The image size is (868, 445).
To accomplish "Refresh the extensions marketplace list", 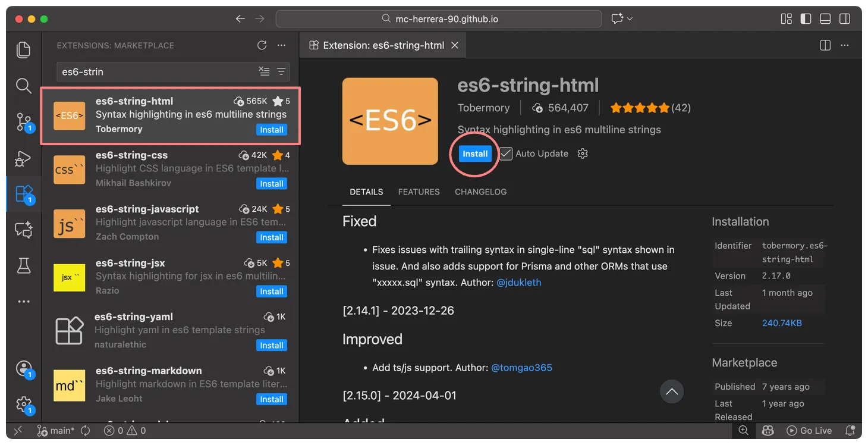I will click(x=262, y=45).
